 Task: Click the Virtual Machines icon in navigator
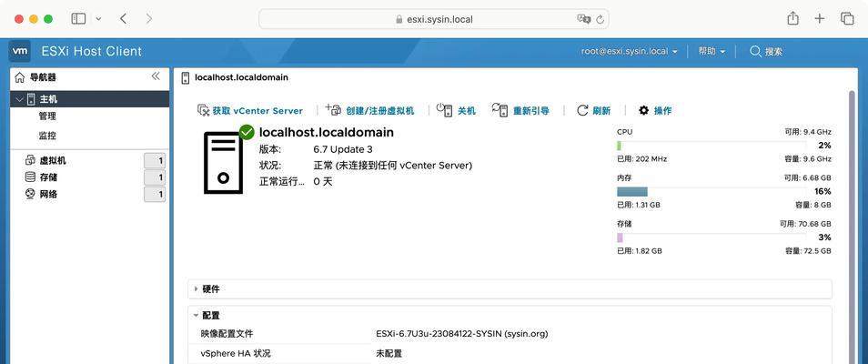[x=30, y=160]
